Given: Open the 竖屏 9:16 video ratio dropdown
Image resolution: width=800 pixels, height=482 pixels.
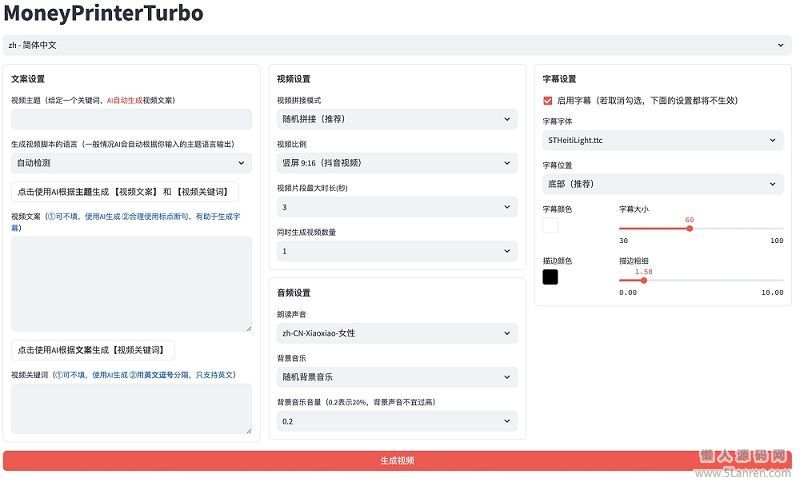Looking at the screenshot, I should point(397,163).
